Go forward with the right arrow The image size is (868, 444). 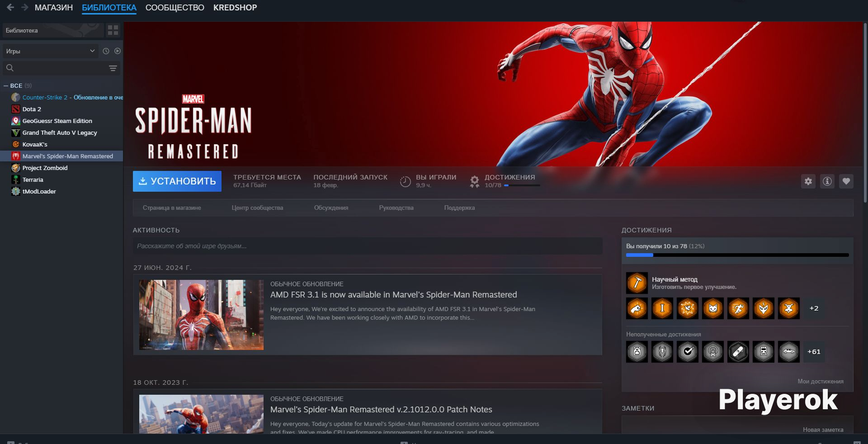click(25, 8)
